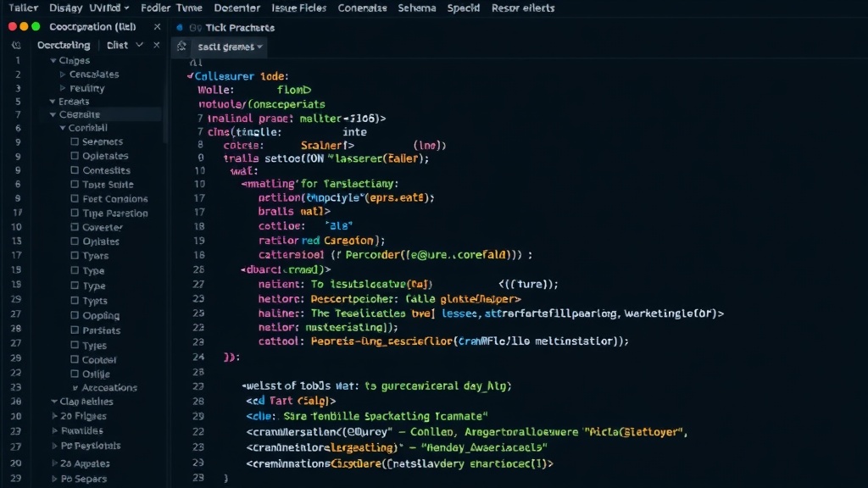Open the sactl gramet dropdown
Screen dimensions: 868x488
pyautogui.click(x=230, y=47)
